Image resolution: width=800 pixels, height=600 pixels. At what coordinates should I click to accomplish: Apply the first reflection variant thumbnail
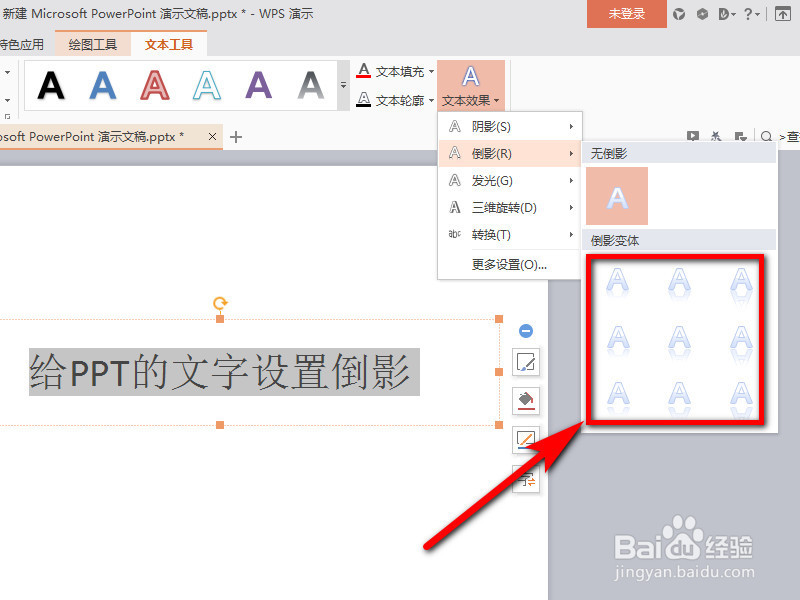click(617, 283)
